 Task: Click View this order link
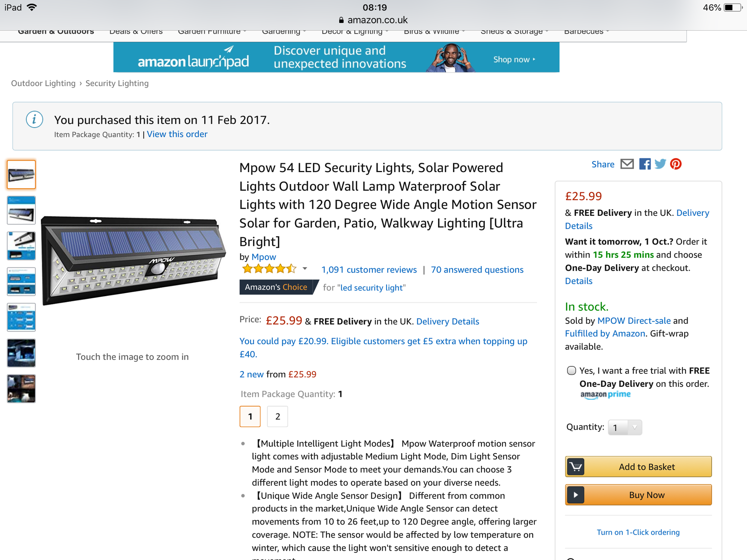pos(177,134)
